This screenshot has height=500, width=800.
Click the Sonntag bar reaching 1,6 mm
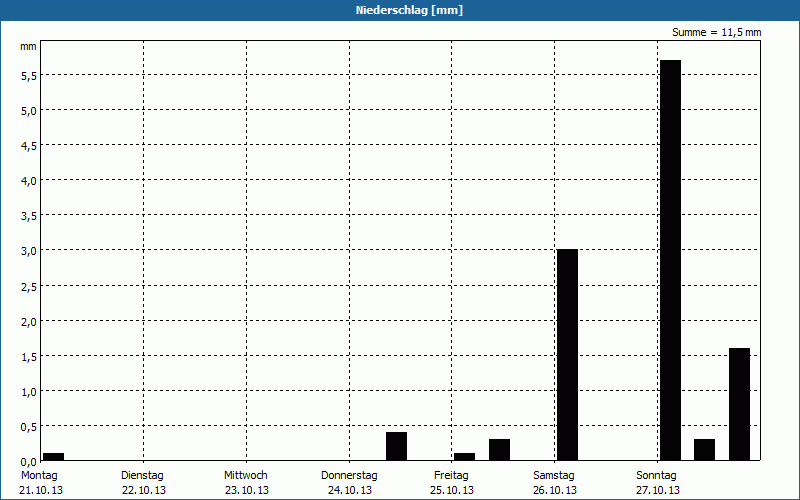pos(739,404)
